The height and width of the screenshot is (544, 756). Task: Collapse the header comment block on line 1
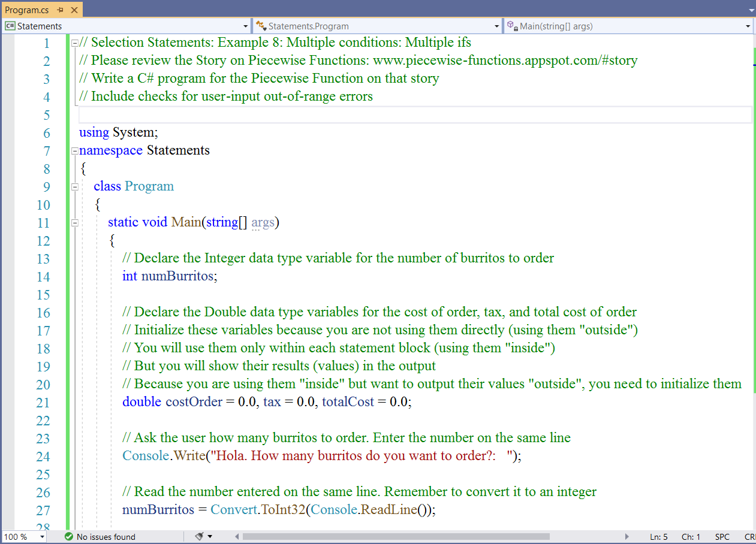[x=74, y=43]
